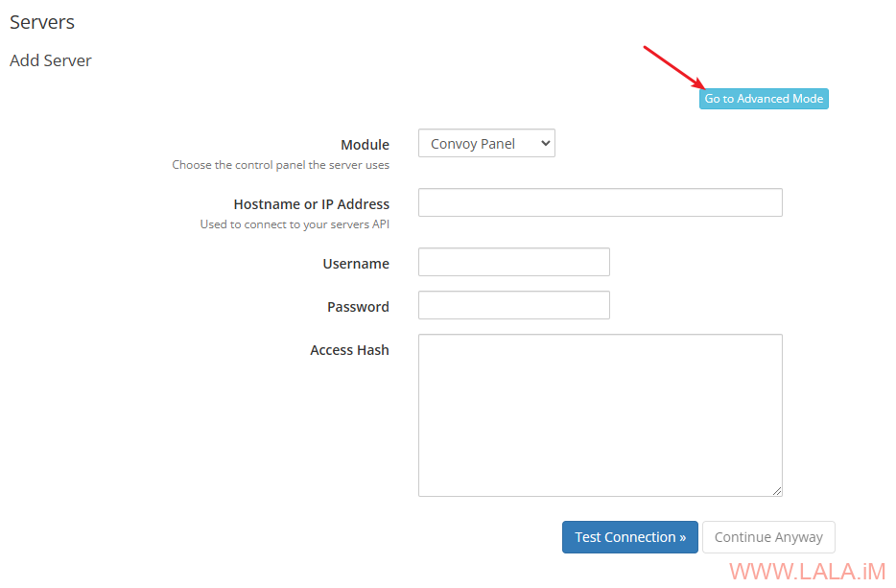Grab the Access Hash textarea resize handle

777,491
